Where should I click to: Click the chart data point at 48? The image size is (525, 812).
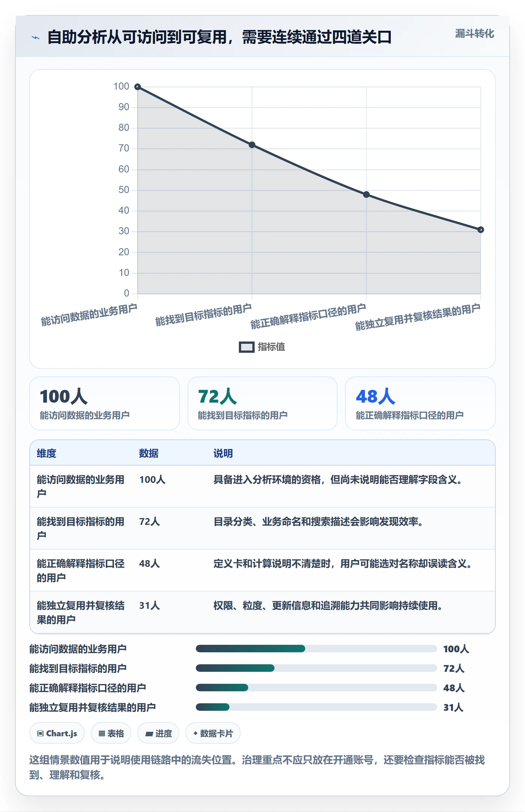click(366, 195)
